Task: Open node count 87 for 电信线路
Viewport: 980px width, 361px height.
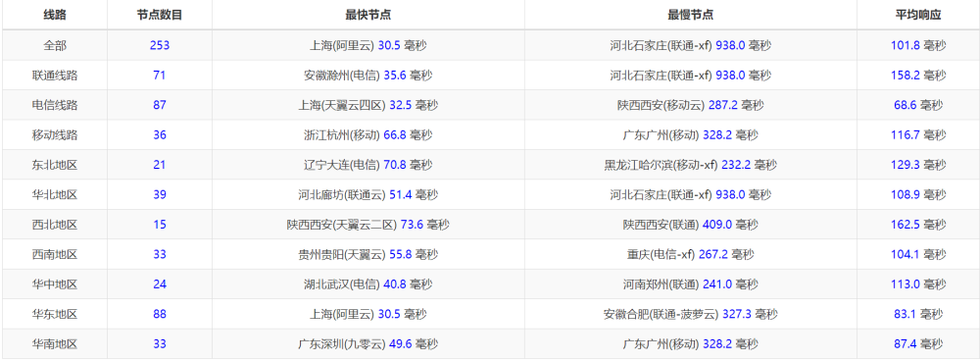Action: tap(160, 105)
